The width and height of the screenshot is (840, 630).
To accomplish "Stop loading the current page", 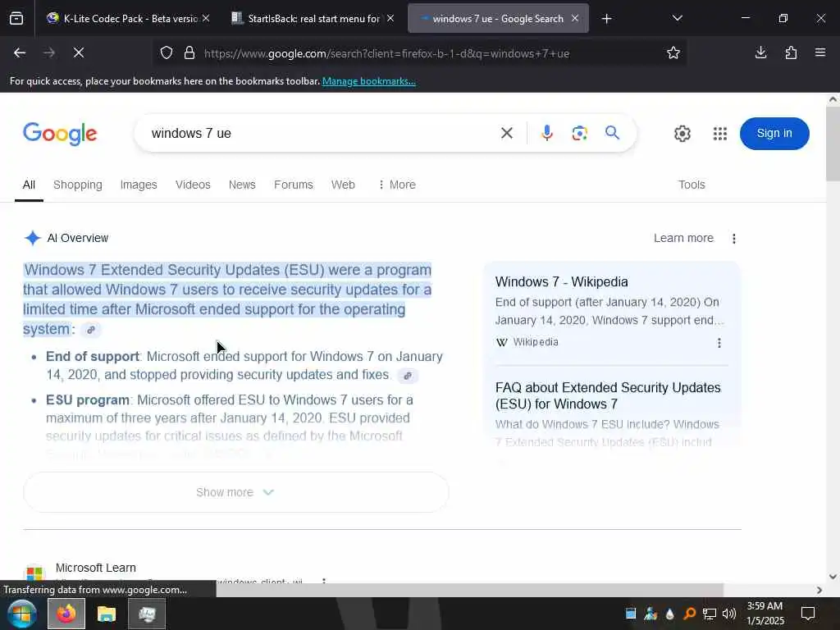I will click(78, 53).
